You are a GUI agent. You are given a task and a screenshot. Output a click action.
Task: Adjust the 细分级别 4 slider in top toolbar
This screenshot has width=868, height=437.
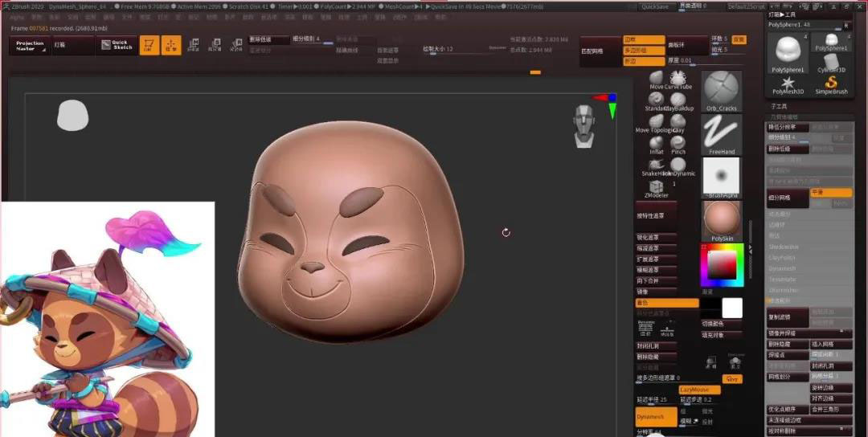(x=312, y=39)
